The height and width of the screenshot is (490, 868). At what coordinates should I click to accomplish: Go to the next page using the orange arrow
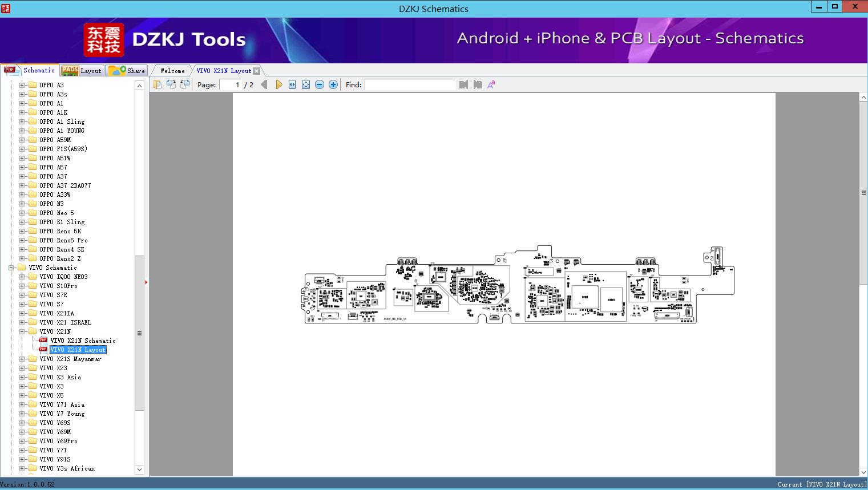tap(278, 84)
